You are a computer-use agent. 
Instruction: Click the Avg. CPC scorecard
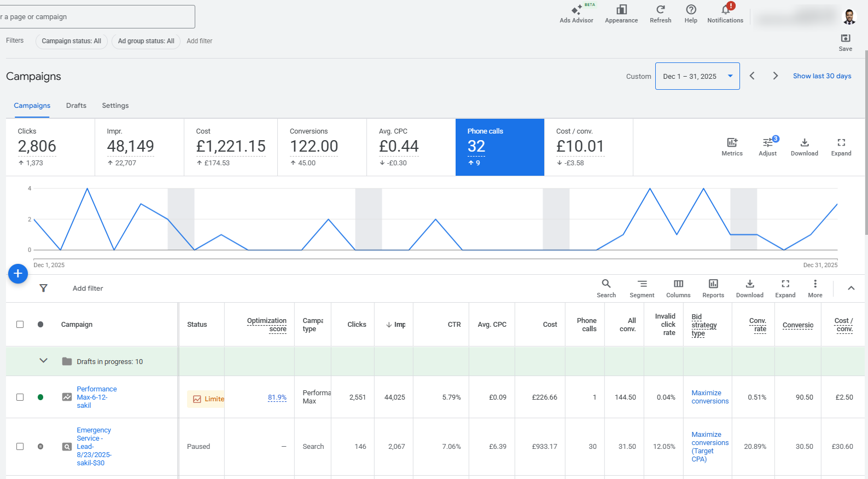click(x=411, y=147)
